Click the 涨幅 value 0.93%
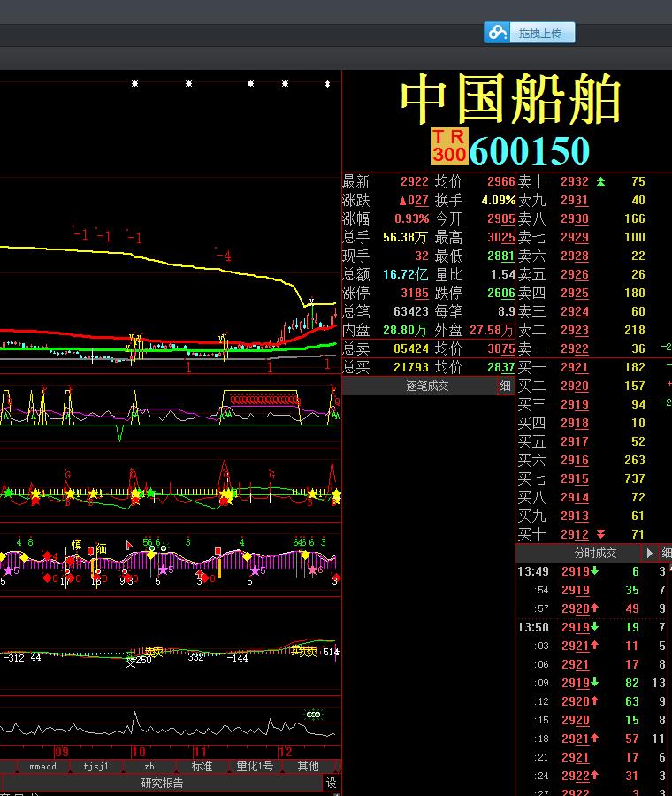672x796 pixels. [x=412, y=218]
